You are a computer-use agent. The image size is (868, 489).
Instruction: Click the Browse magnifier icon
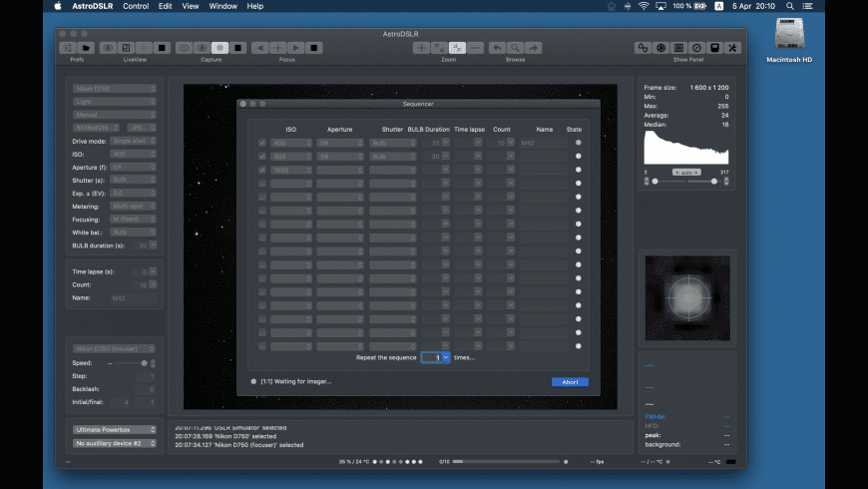pyautogui.click(x=515, y=48)
